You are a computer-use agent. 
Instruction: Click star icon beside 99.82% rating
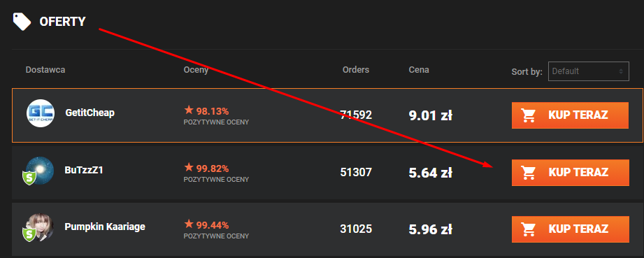point(189,167)
